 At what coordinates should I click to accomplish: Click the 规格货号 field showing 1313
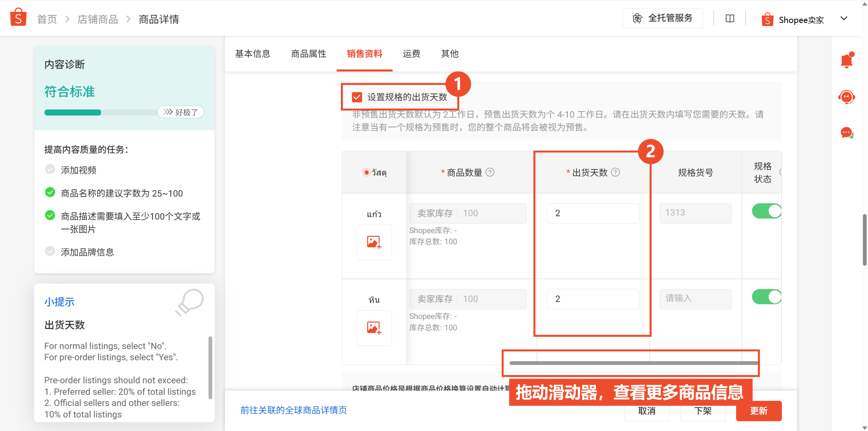click(x=695, y=213)
